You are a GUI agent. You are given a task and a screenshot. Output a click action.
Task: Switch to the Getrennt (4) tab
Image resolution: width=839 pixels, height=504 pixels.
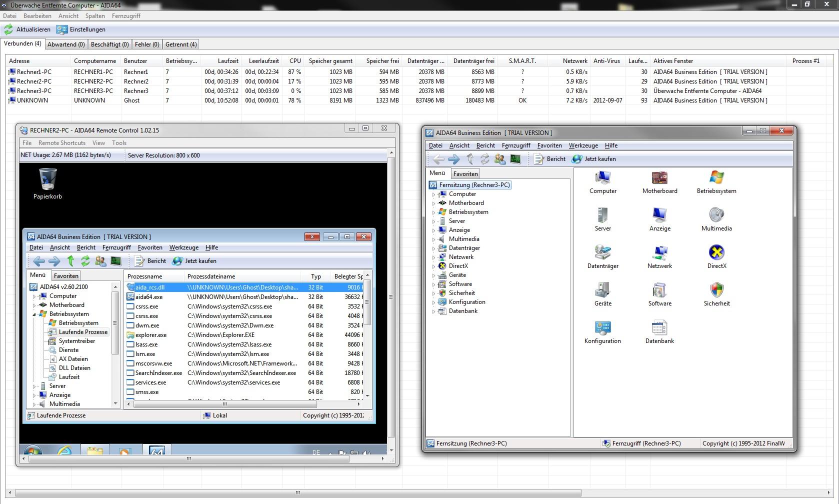tap(181, 44)
